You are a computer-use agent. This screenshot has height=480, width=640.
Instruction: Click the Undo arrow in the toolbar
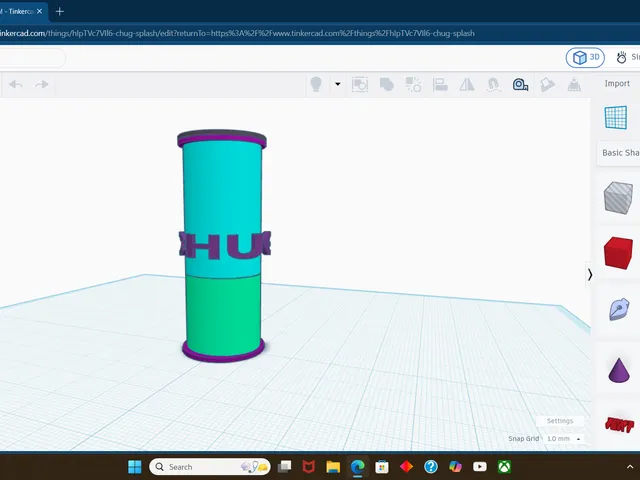pos(16,84)
